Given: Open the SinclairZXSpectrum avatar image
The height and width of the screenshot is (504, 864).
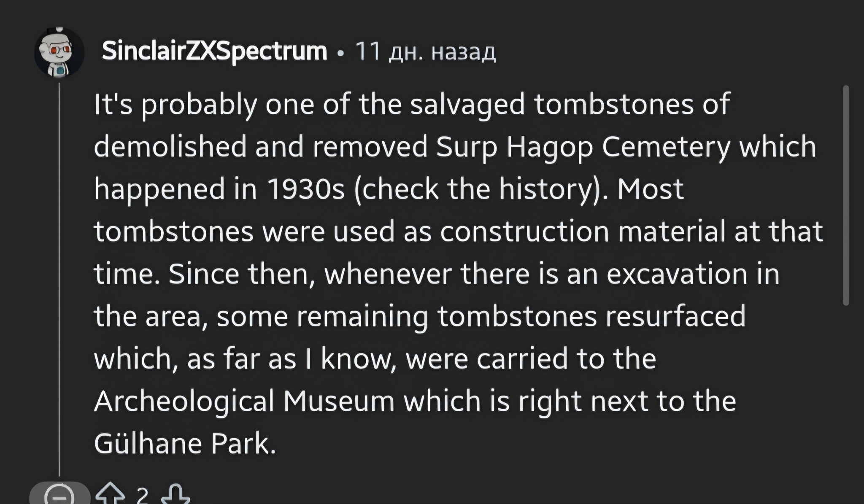Looking at the screenshot, I should (59, 52).
